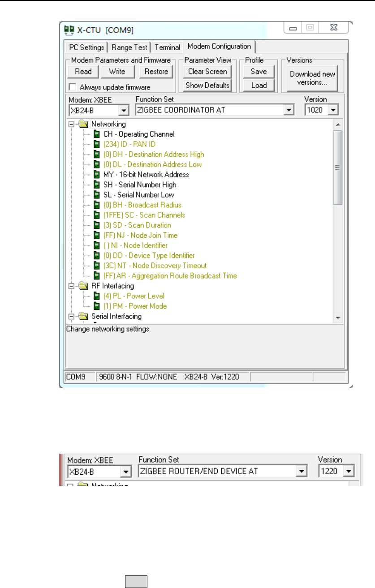This screenshot has height=588, width=375.
Task: Click the Serial Interfacing folder icon
Action: [x=83, y=316]
